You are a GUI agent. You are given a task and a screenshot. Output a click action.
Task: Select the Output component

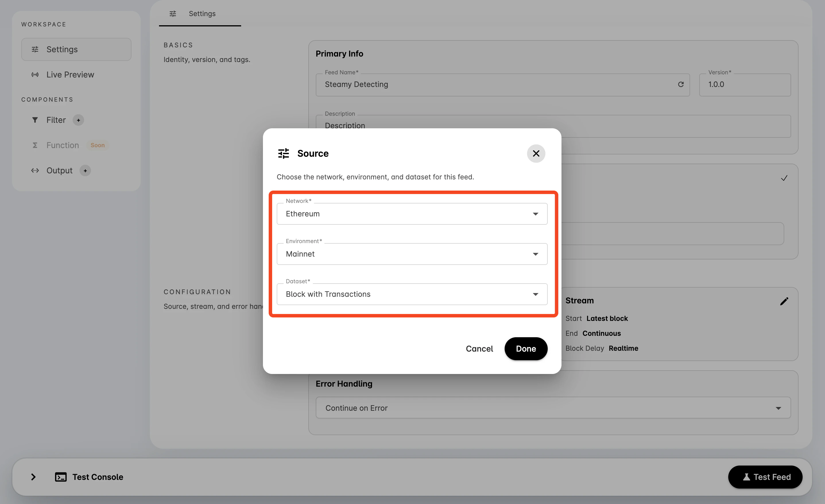pyautogui.click(x=59, y=170)
